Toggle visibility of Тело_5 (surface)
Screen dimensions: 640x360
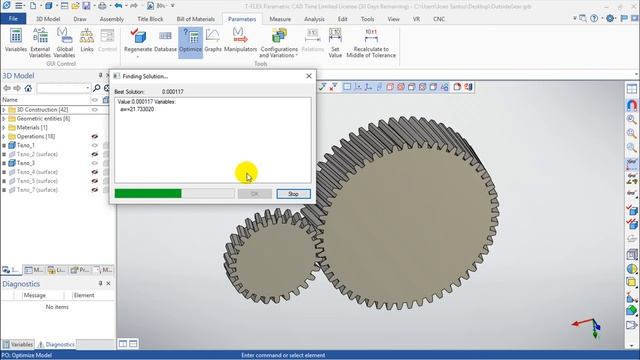[x=95, y=181]
